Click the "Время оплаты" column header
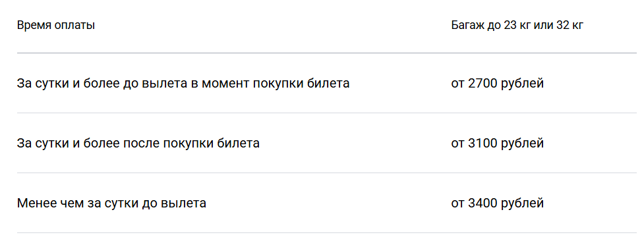The width and height of the screenshot is (644, 241). point(56,26)
